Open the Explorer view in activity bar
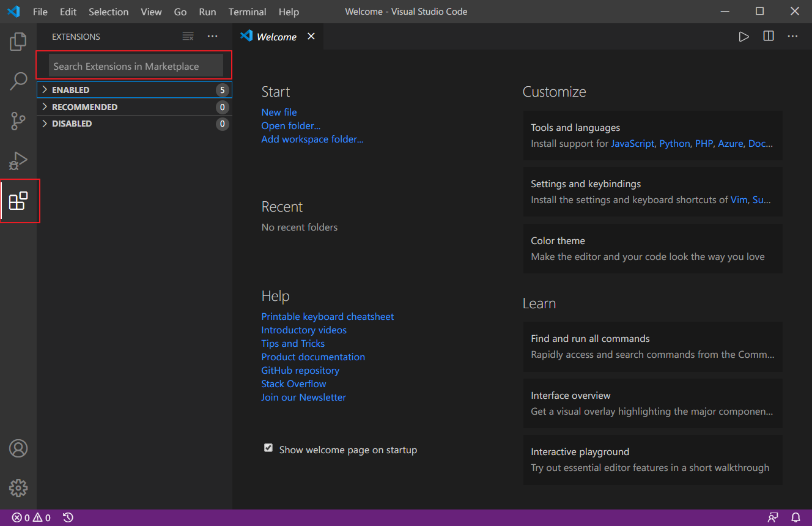 point(18,42)
